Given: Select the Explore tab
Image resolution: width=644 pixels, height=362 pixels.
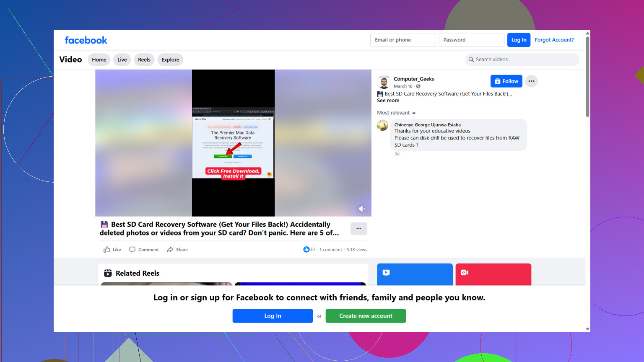Looking at the screenshot, I should click(170, 59).
